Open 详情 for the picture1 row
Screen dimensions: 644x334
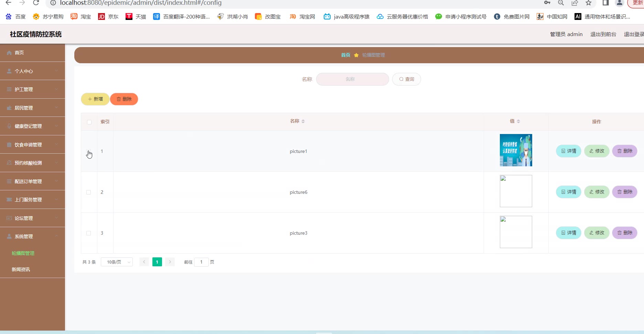(569, 151)
